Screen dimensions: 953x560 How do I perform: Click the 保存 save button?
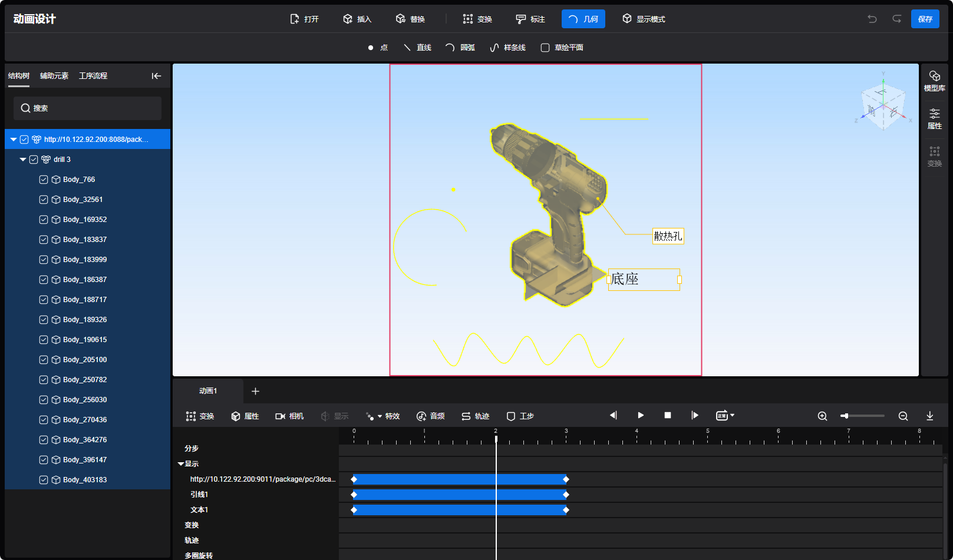pyautogui.click(x=925, y=19)
